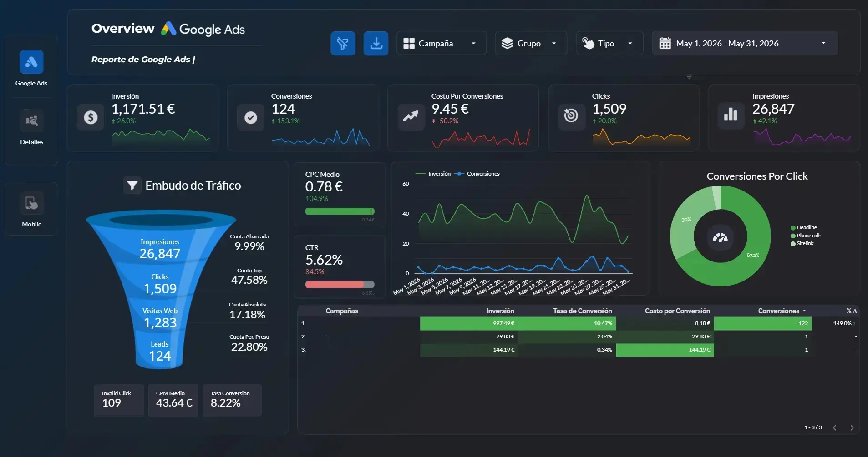Click the blue download report button
The width and height of the screenshot is (868, 457).
point(376,43)
